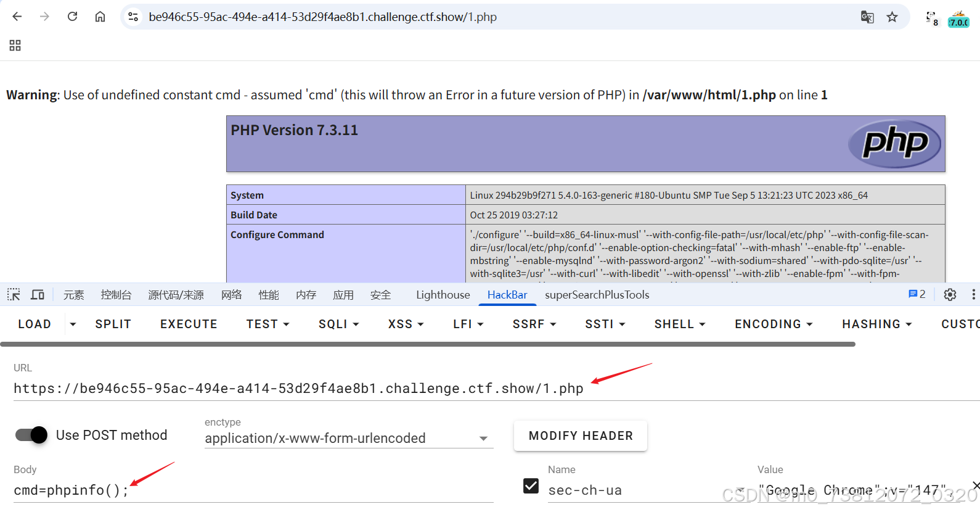
Task: View site information icon in address bar
Action: [133, 17]
